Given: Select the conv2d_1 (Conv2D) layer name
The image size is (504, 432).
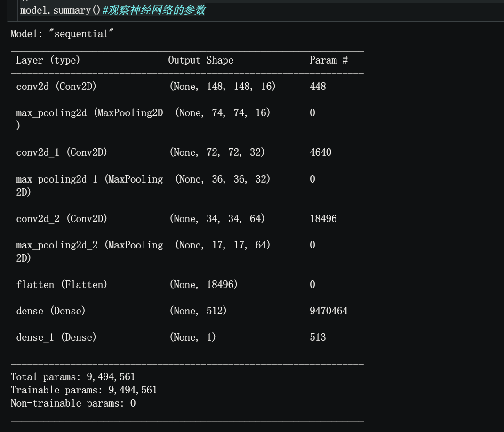Looking at the screenshot, I should (x=62, y=152).
